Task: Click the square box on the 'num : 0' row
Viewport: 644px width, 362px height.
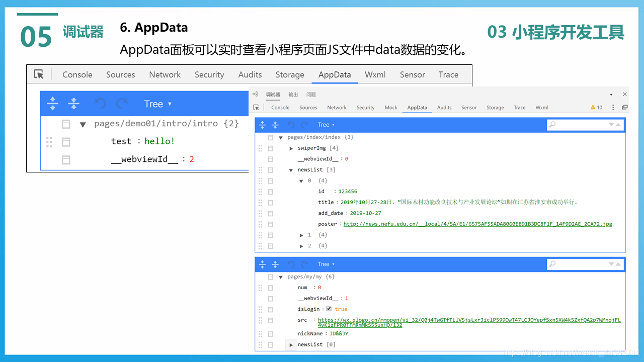Action: tap(270, 288)
